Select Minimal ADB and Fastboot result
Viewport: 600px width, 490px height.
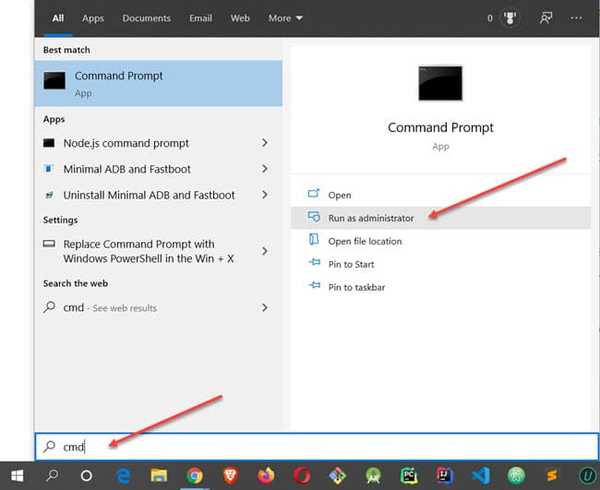click(127, 169)
